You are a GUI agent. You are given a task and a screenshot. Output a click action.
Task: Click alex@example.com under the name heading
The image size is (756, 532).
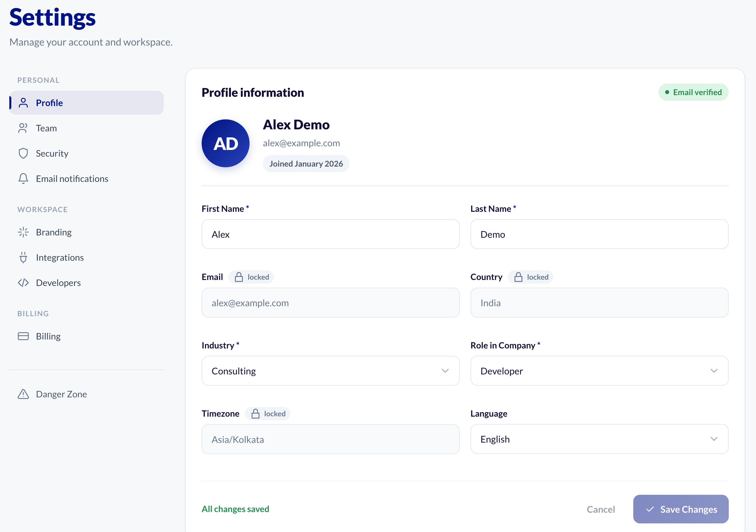point(301,143)
